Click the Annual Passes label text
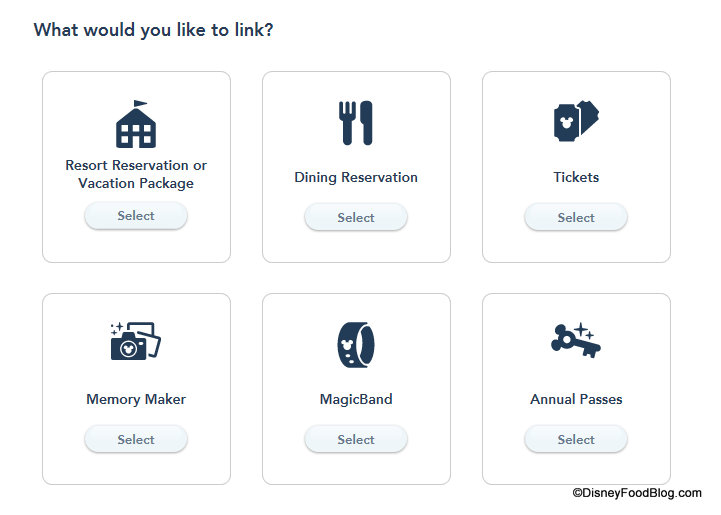 [576, 399]
